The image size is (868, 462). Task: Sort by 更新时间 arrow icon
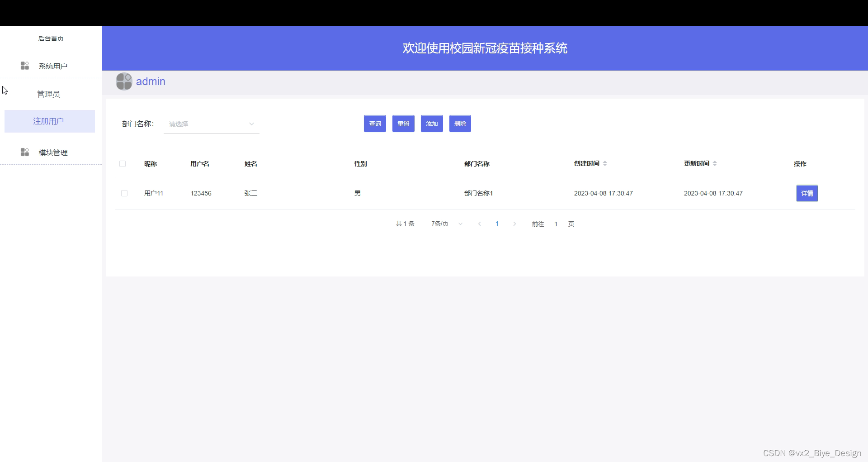pos(715,163)
